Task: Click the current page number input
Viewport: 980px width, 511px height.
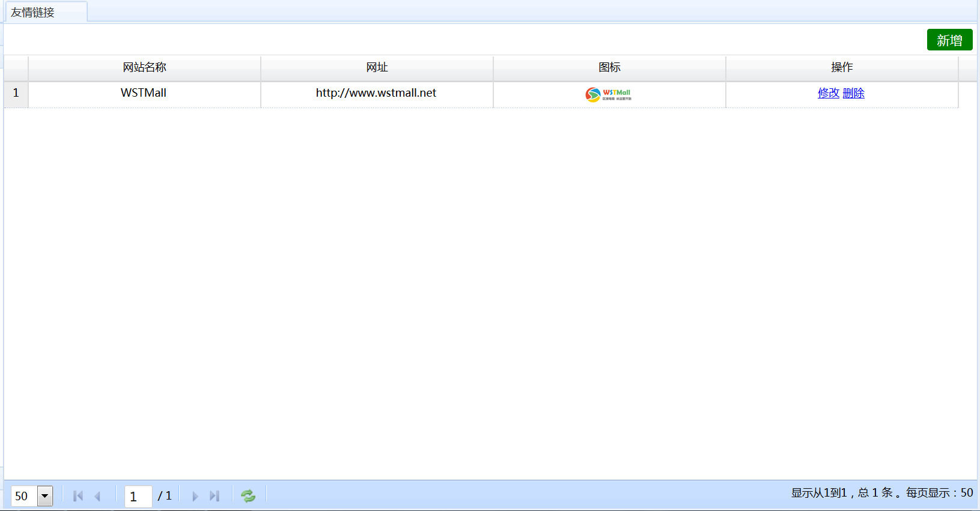Action: coord(138,496)
